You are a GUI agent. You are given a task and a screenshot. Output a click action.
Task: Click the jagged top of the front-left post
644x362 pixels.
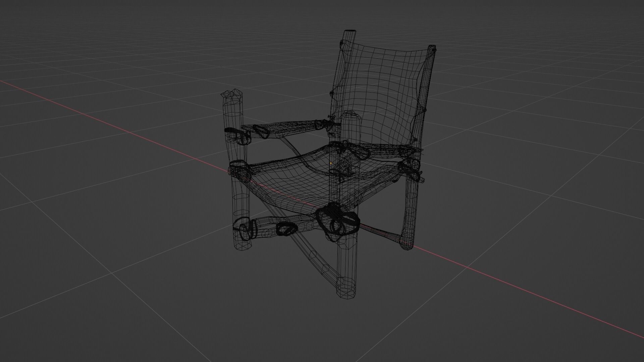(232, 94)
